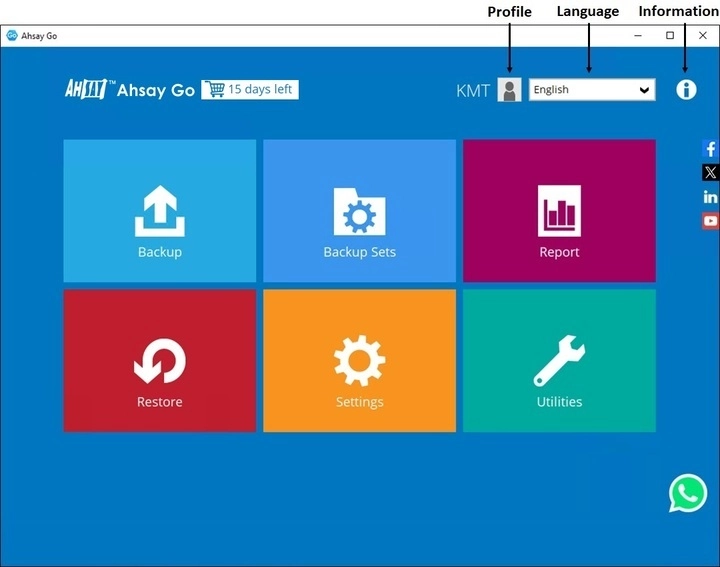Open the Facebook social link
720x567 pixels.
(710, 149)
